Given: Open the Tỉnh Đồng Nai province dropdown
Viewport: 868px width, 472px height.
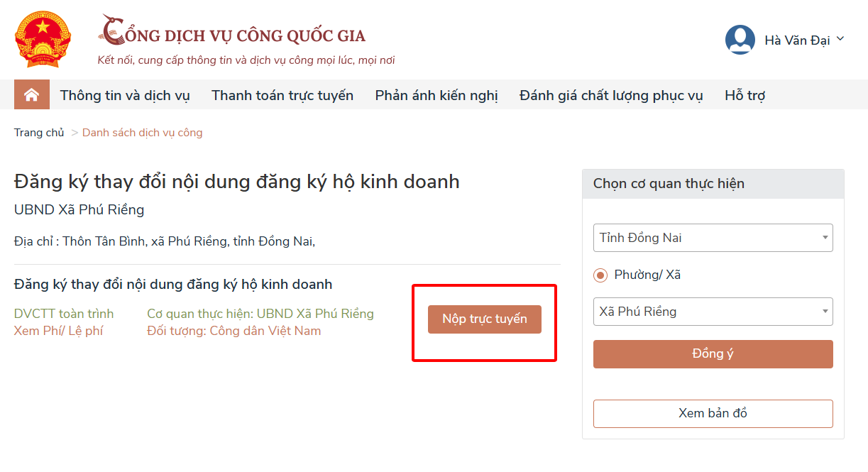Looking at the screenshot, I should pos(712,238).
